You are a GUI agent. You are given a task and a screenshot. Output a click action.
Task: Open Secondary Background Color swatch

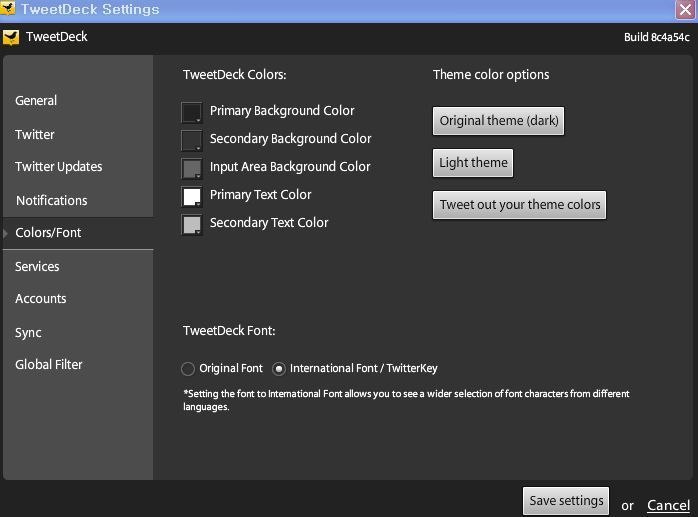[191, 140]
